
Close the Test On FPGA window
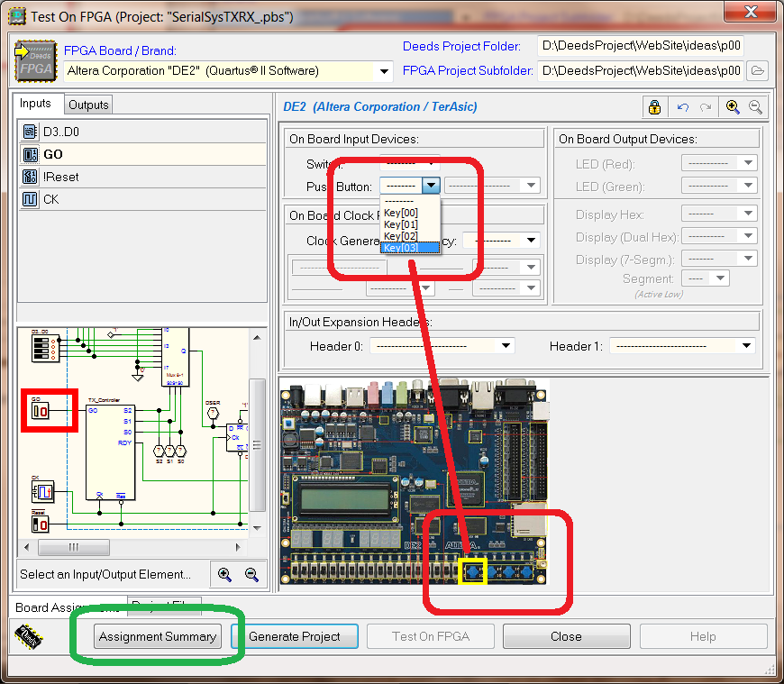click(750, 12)
